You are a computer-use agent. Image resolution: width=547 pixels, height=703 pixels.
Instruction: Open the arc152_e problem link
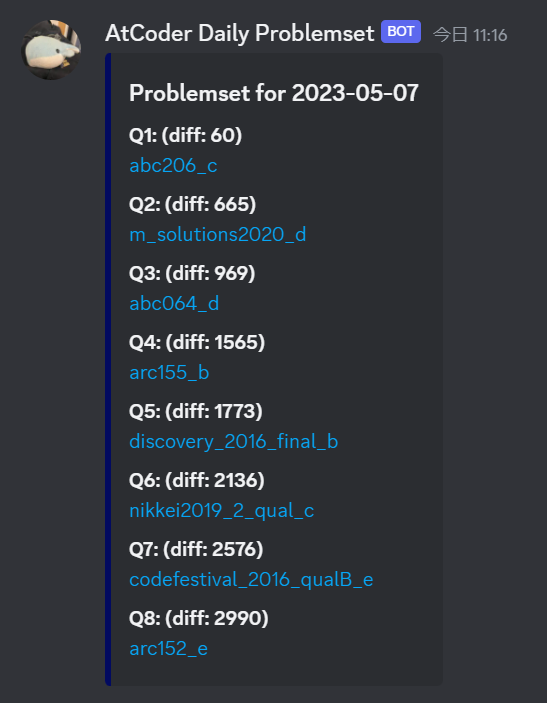[168, 649]
